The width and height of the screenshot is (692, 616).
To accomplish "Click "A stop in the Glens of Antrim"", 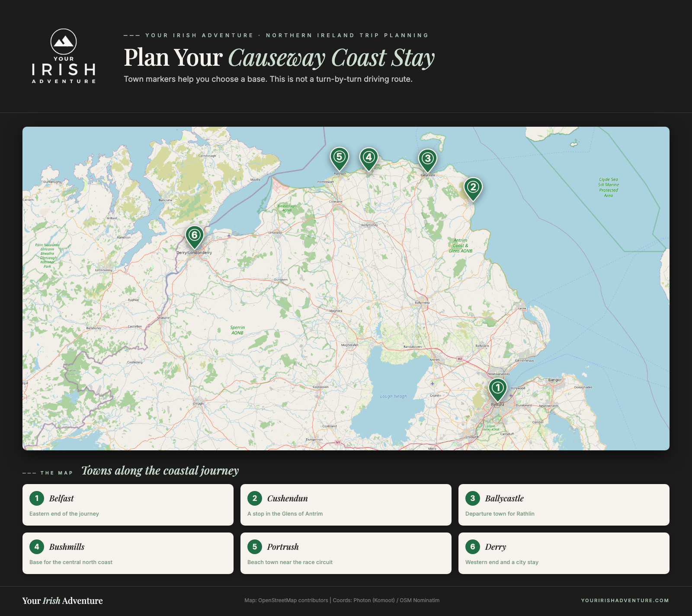I will [x=285, y=514].
